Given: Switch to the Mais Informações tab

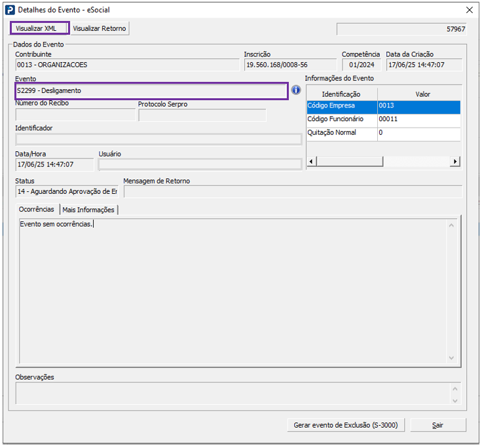Looking at the screenshot, I should tap(88, 210).
